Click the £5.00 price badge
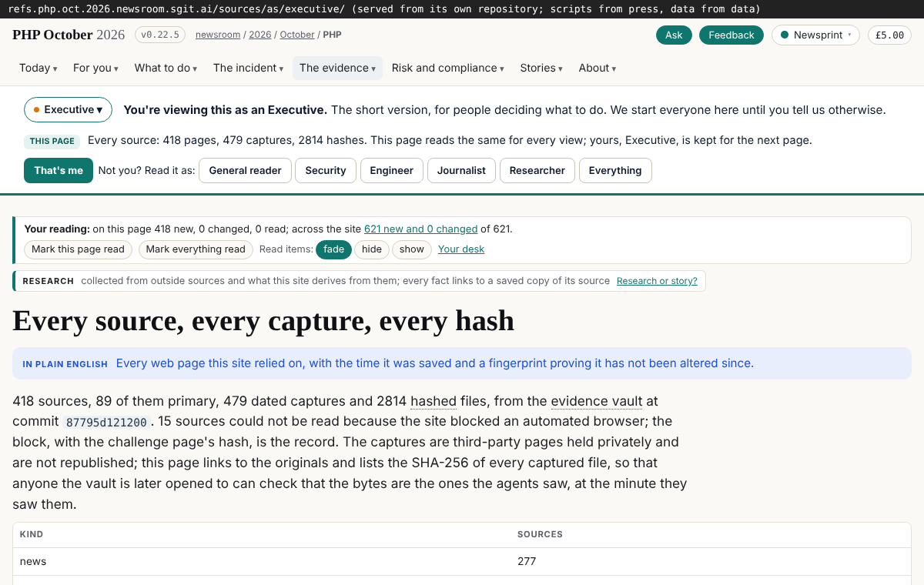This screenshot has width=924, height=585. [x=889, y=35]
